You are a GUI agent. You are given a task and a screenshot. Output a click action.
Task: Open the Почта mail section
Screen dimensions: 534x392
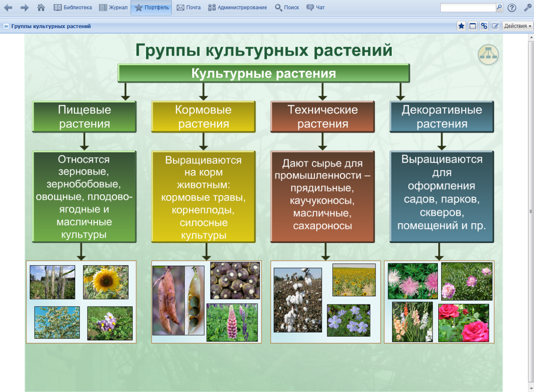click(x=188, y=7)
